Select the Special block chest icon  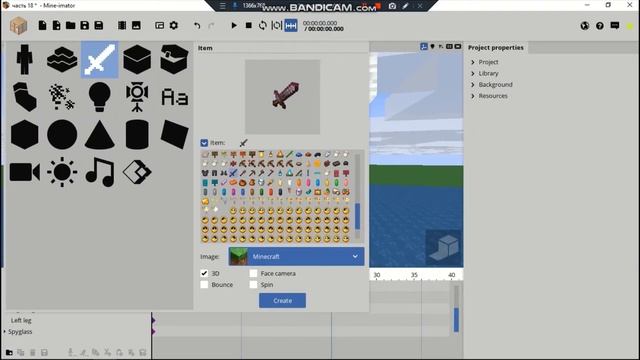tap(175, 60)
